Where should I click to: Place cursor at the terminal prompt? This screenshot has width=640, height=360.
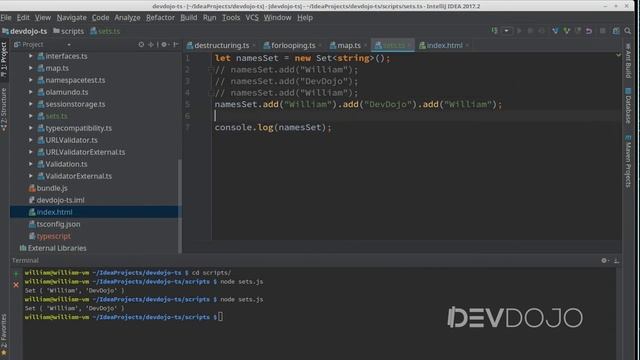pos(220,317)
